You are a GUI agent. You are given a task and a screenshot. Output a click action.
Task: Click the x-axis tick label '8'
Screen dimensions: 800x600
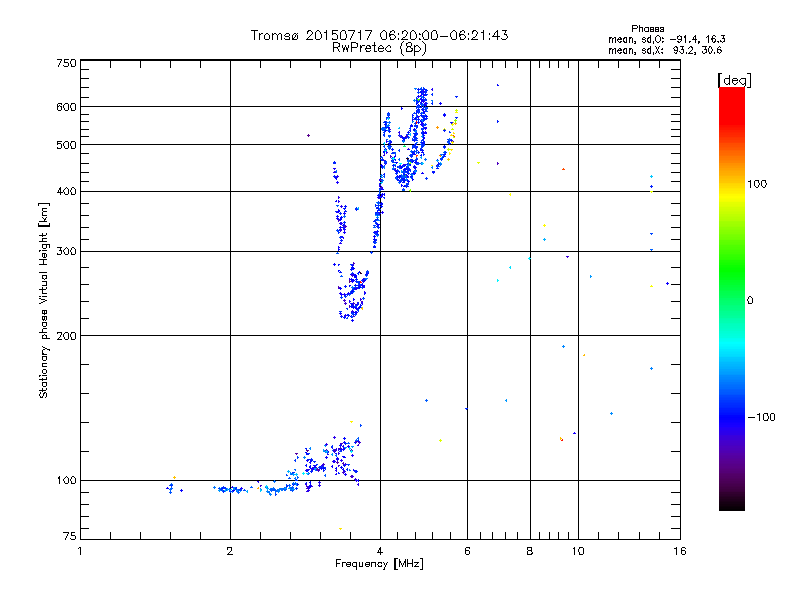530,551
